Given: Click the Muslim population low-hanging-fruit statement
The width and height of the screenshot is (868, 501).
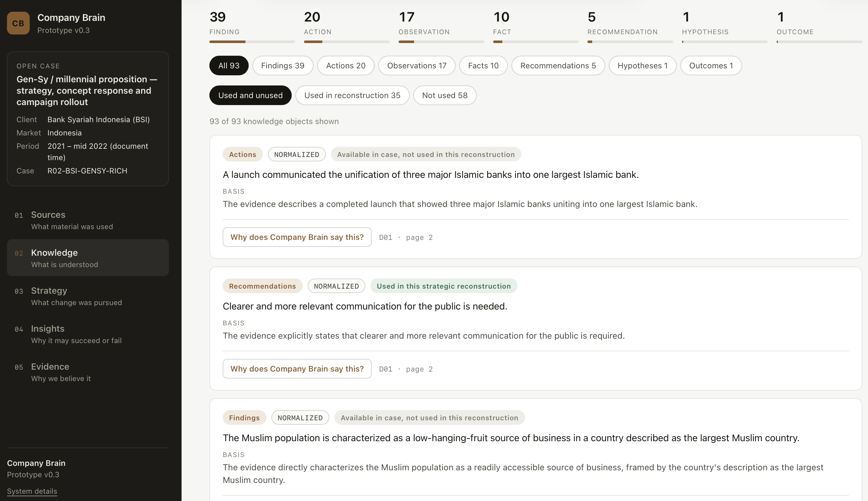Looking at the screenshot, I should coord(511,438).
